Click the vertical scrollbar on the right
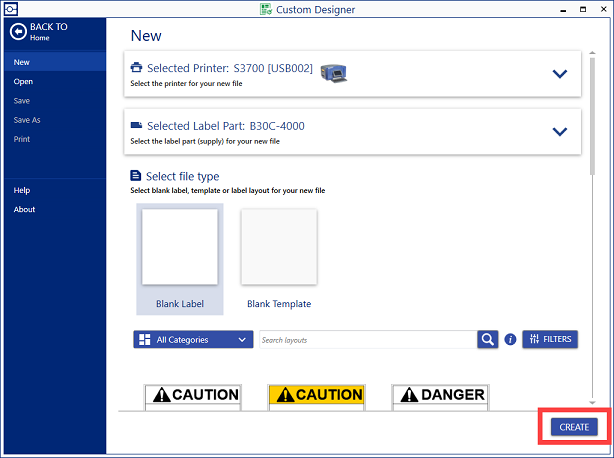The height and width of the screenshot is (458, 614). (x=591, y=100)
